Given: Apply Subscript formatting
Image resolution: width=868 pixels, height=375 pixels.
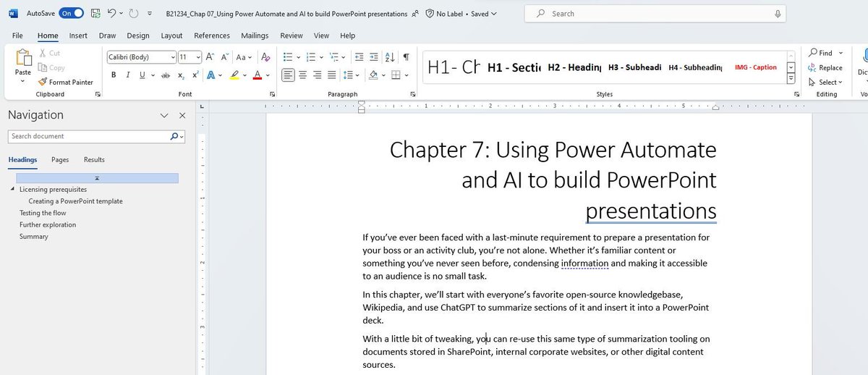Looking at the screenshot, I should (181, 75).
